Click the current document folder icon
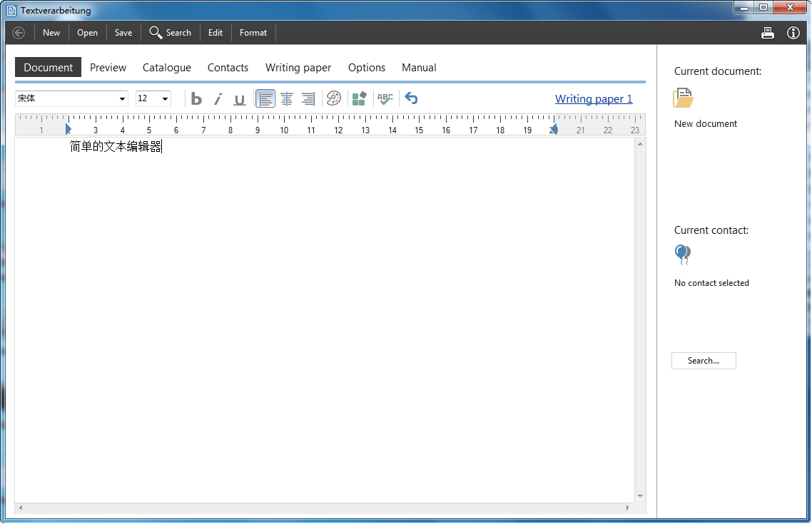The height and width of the screenshot is (524, 812). click(x=683, y=98)
